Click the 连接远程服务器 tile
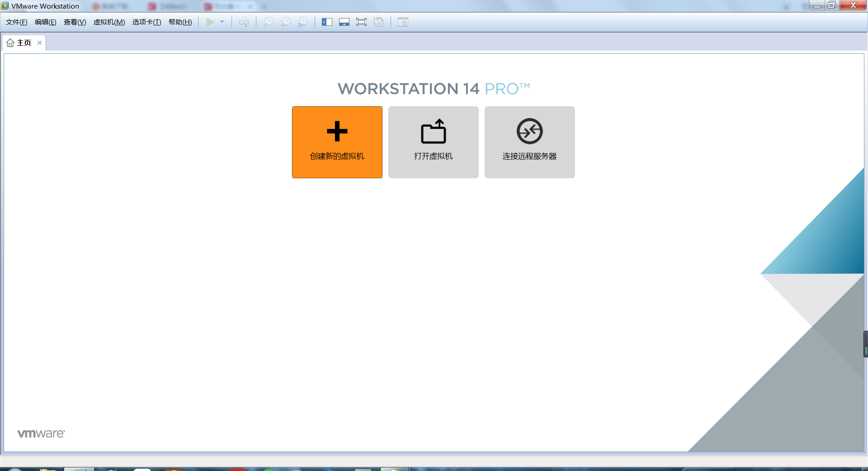The image size is (868, 471). tap(530, 142)
